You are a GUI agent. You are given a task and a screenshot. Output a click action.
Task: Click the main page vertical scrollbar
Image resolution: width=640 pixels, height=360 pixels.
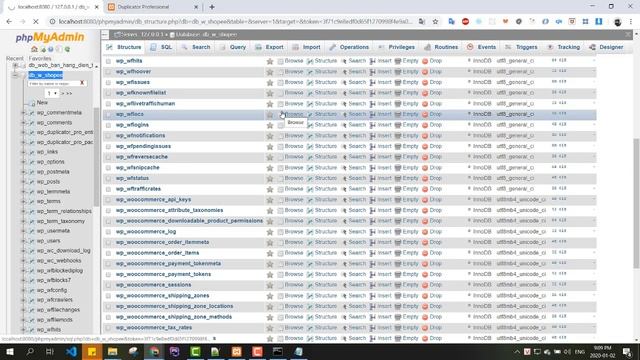tap(636, 203)
